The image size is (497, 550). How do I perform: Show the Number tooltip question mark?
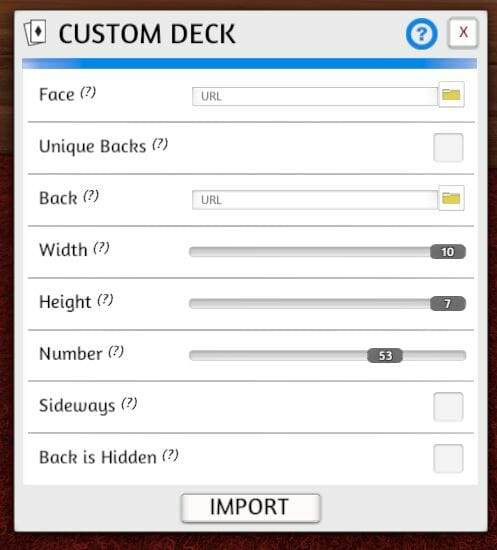tap(116, 351)
